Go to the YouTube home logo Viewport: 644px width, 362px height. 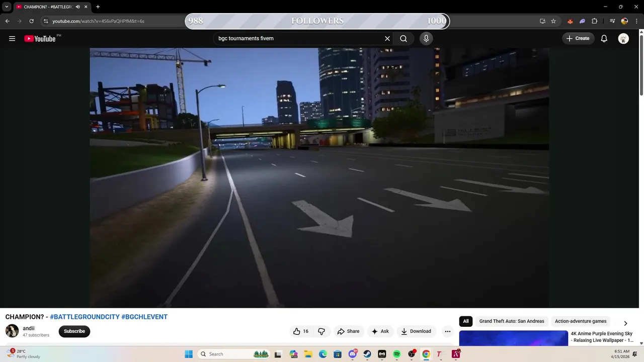pyautogui.click(x=40, y=39)
